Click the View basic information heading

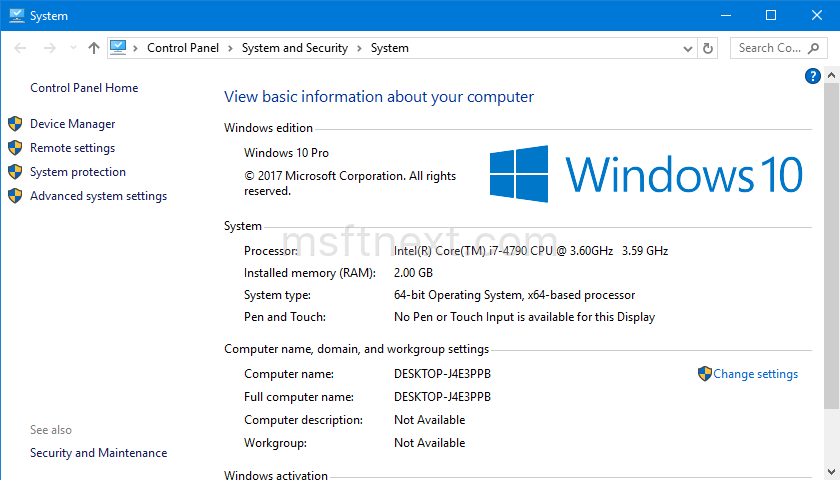[x=379, y=96]
